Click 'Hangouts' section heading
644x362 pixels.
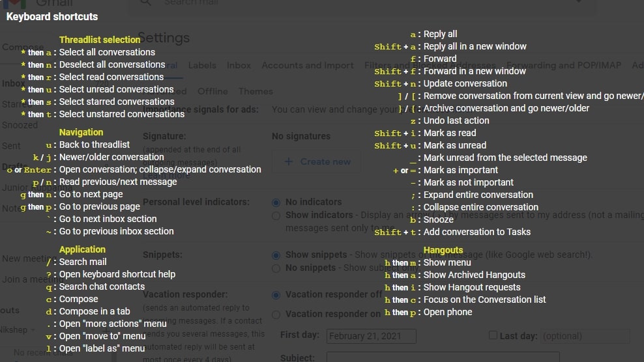pos(443,250)
